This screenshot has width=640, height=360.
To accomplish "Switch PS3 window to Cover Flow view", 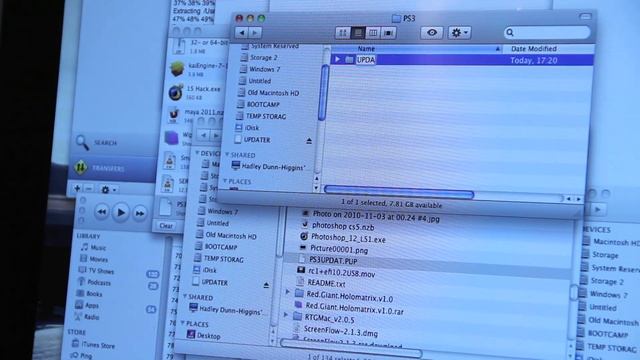I will click(388, 33).
